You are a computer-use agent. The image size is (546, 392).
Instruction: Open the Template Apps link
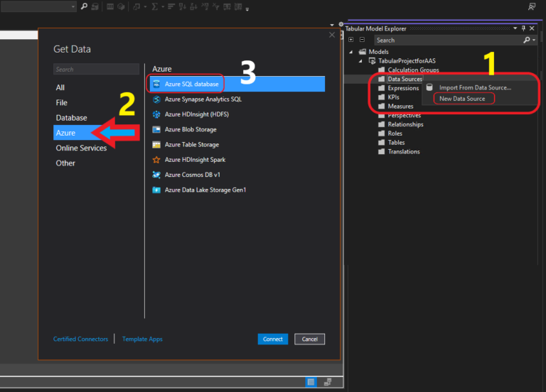pos(142,339)
